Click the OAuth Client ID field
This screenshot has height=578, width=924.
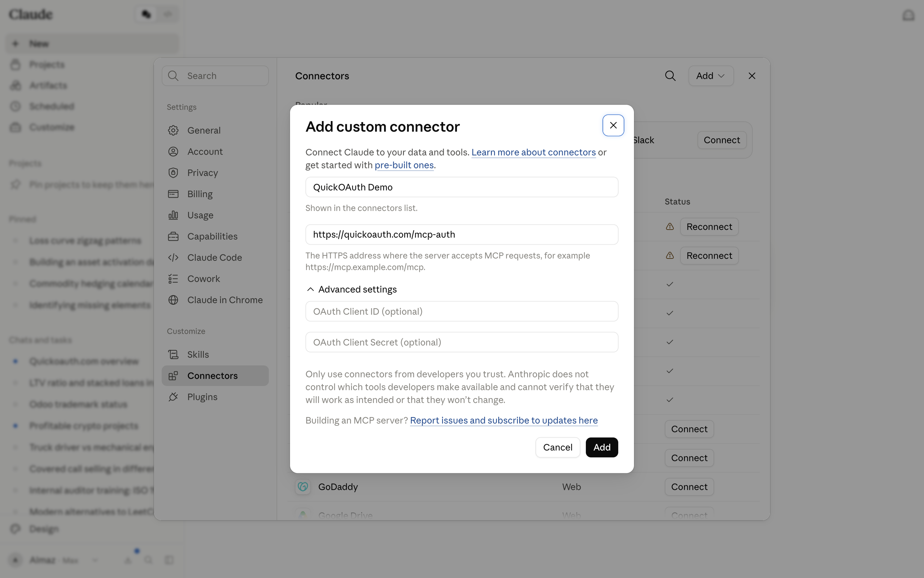(462, 311)
